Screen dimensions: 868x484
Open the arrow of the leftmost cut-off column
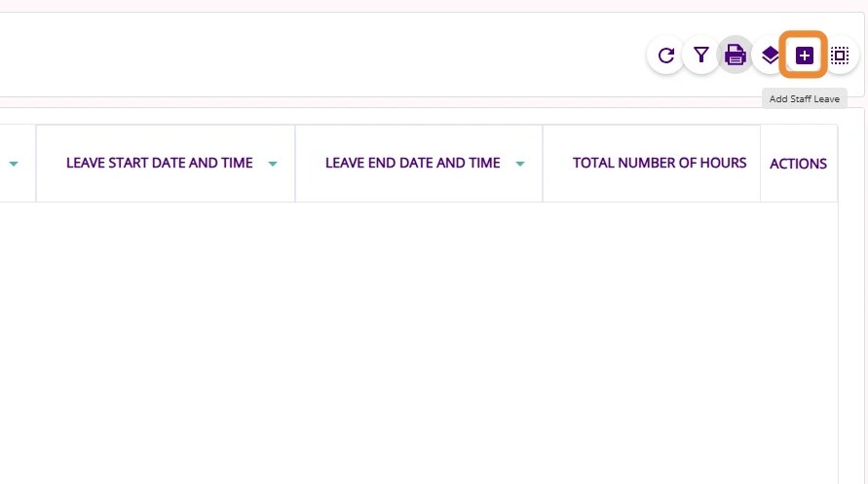14,164
